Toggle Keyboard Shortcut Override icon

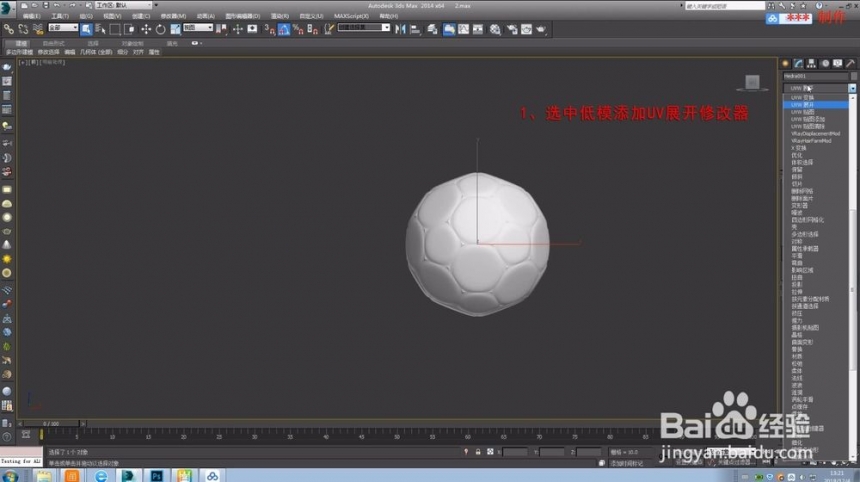pos(252,29)
